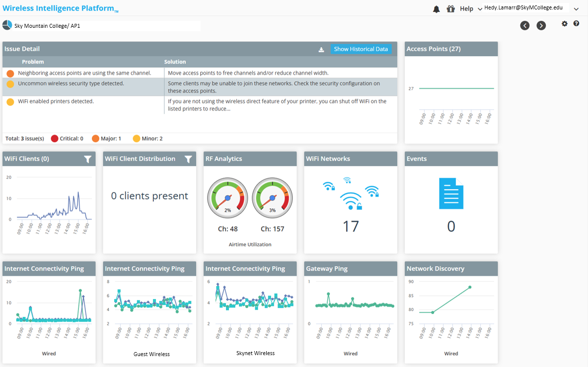
Task: Select the neighboring access points same channel issue
Action: (200, 73)
